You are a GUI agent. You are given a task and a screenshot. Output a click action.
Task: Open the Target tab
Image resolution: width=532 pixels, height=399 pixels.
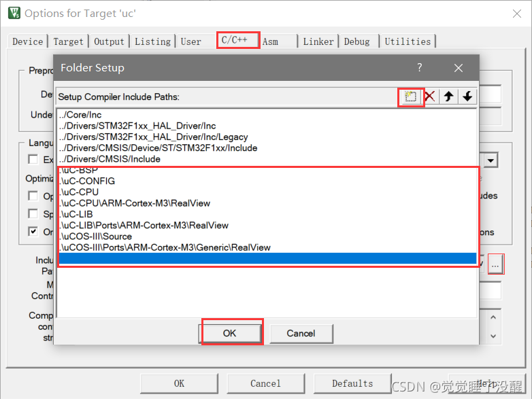[68, 41]
